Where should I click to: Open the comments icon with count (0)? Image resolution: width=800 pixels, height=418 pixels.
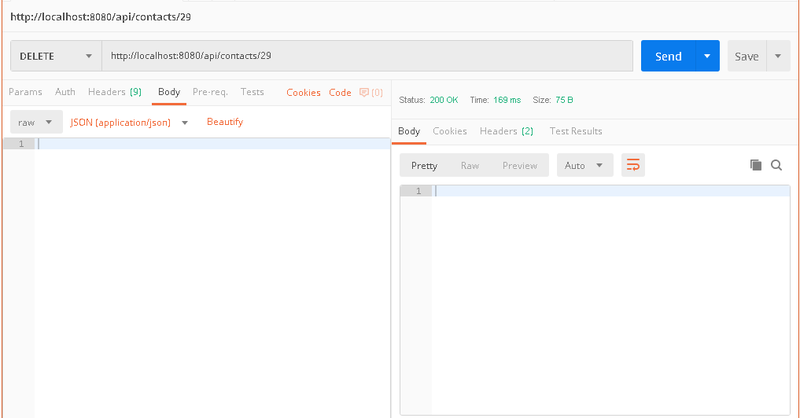tap(371, 92)
